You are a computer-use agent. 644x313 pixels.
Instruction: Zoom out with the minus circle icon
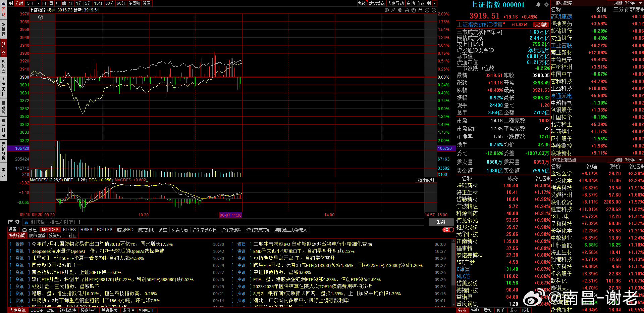[434, 10]
